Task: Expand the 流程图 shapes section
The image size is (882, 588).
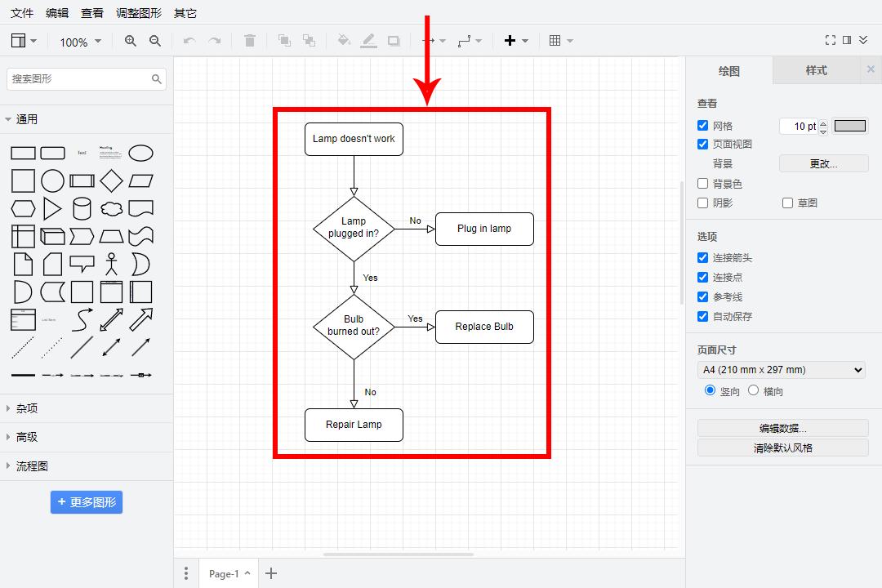Action: click(x=33, y=466)
